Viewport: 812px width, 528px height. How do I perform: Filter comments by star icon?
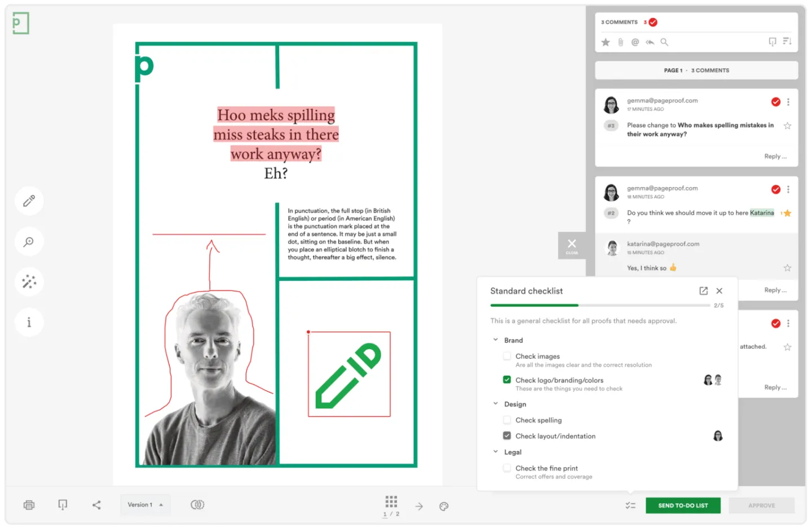tap(606, 42)
